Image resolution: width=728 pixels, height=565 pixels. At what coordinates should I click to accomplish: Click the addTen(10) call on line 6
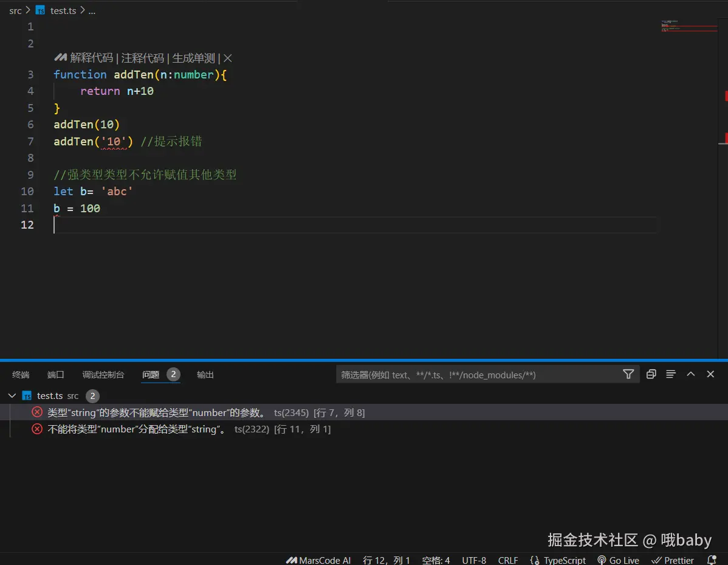coord(87,125)
